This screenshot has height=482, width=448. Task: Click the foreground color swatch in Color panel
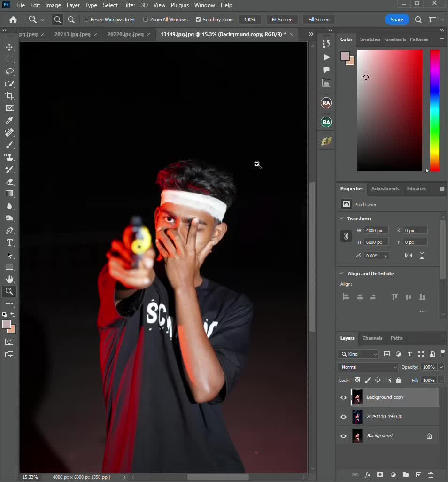click(x=345, y=56)
